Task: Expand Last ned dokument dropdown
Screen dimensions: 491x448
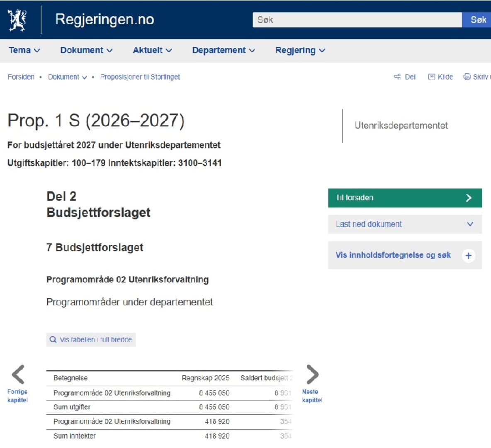Action: (405, 224)
